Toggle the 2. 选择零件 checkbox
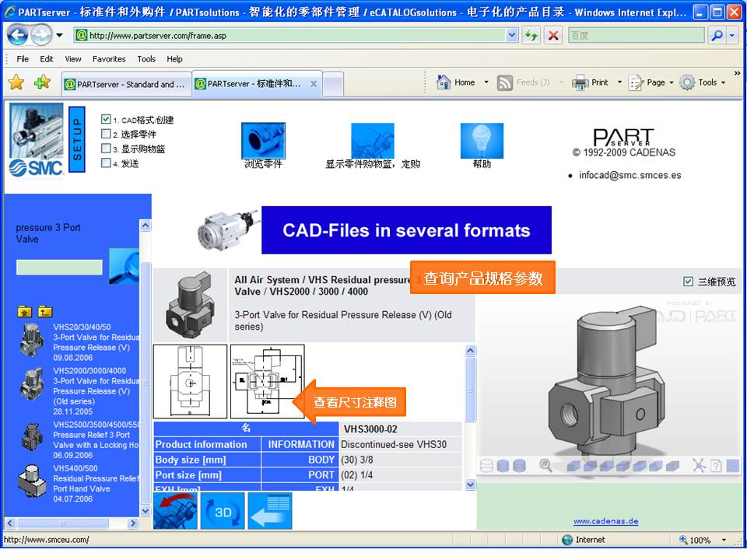This screenshot has height=560, width=747. [x=106, y=134]
